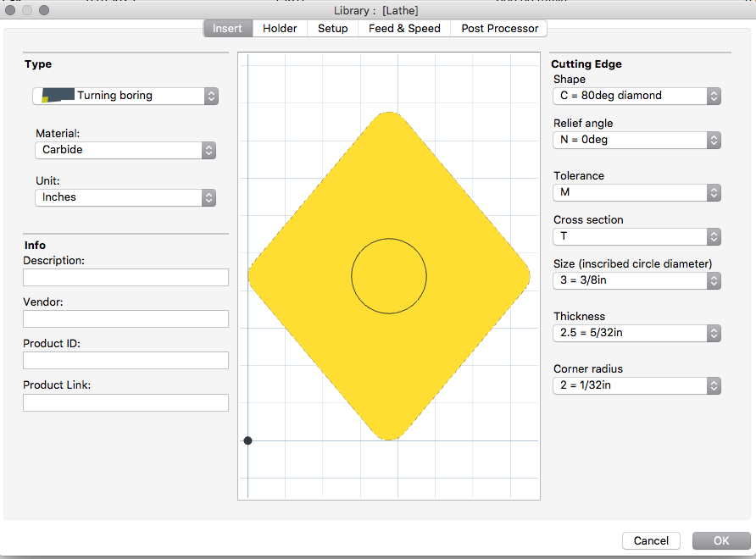Click the insert's center hole circle

(389, 276)
